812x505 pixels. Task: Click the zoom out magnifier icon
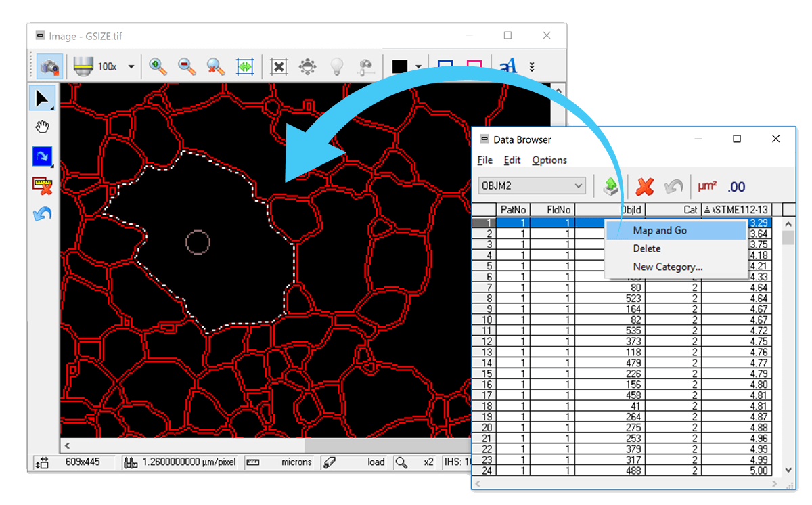click(x=187, y=66)
